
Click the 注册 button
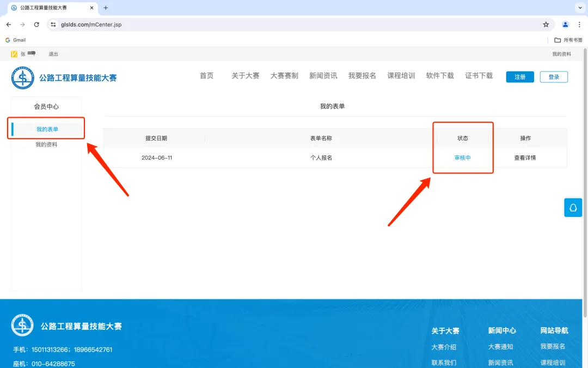(x=519, y=76)
